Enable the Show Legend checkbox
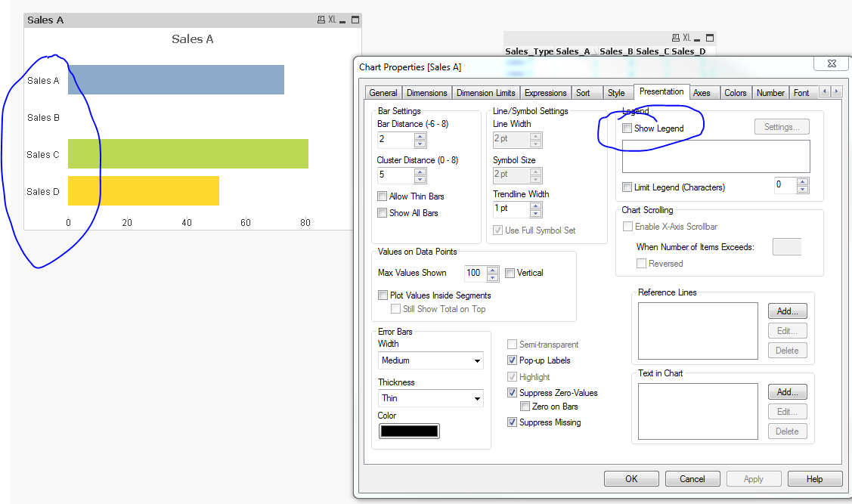The height and width of the screenshot is (504, 852). [627, 128]
